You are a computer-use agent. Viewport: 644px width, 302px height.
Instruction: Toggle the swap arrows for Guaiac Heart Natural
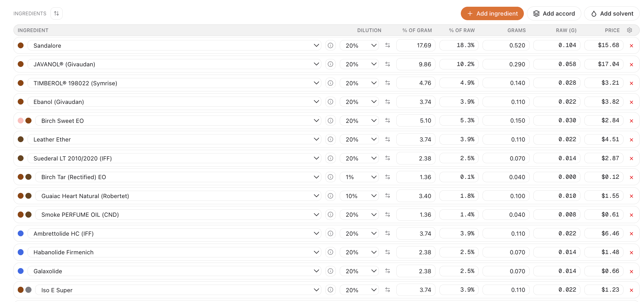coord(387,196)
